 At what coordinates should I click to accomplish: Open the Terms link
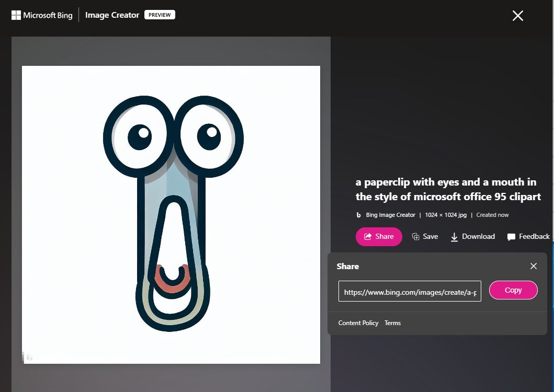point(392,323)
